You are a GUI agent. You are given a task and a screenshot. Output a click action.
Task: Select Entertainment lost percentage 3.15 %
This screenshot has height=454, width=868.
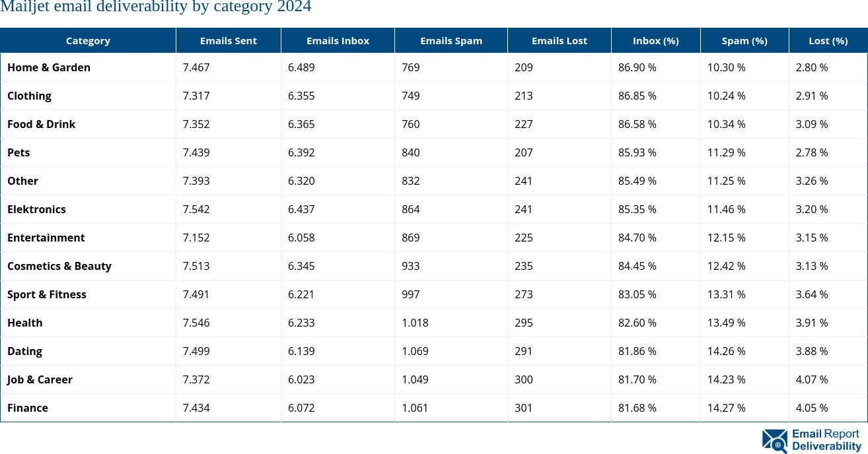tap(812, 238)
